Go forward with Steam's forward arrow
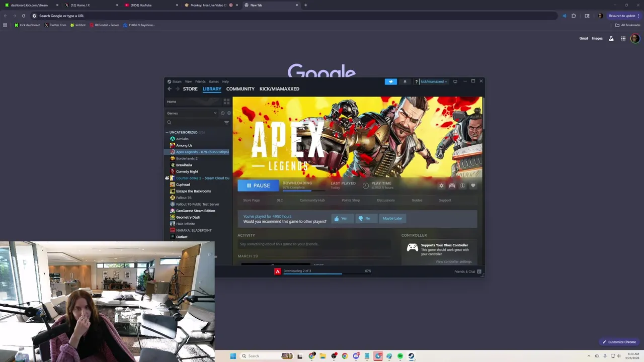Screen dimensions: 644x362 (x=177, y=89)
